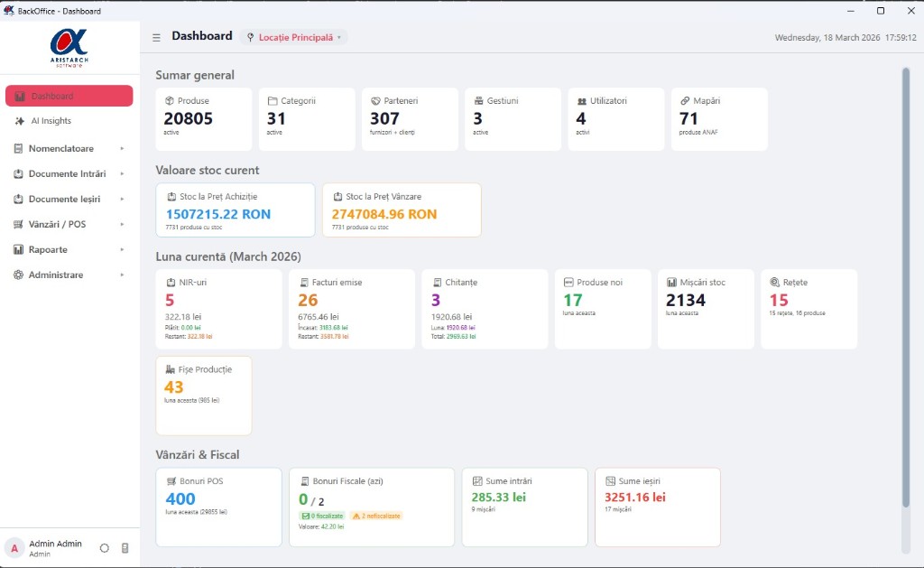Toggle the hamburger sidebar menu icon
Viewport: 924px width, 568px height.
pos(156,37)
